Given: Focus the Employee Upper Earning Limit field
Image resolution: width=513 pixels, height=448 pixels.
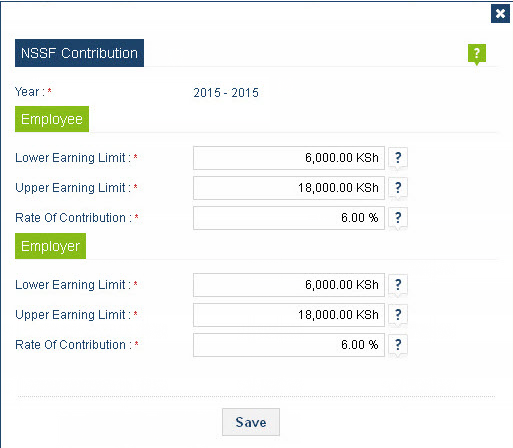Looking at the screenshot, I should tap(289, 188).
